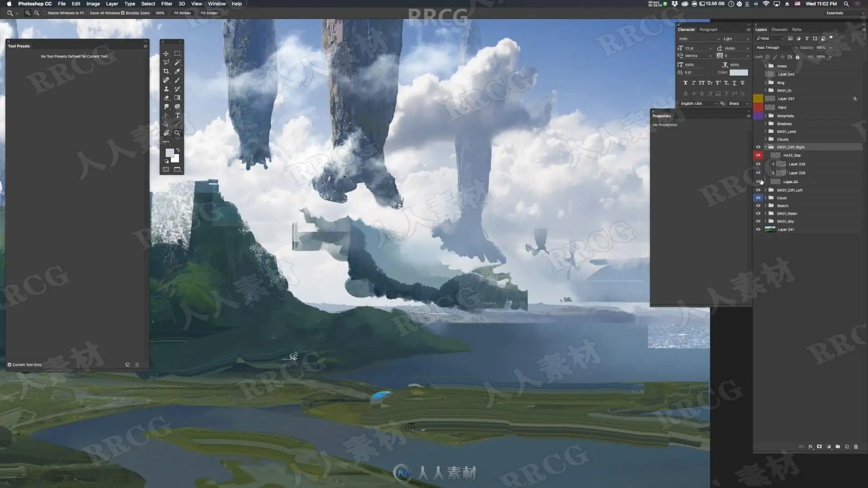Toggle Resize Windows to Fit checkbox
This screenshot has width=868, height=488.
(45, 13)
